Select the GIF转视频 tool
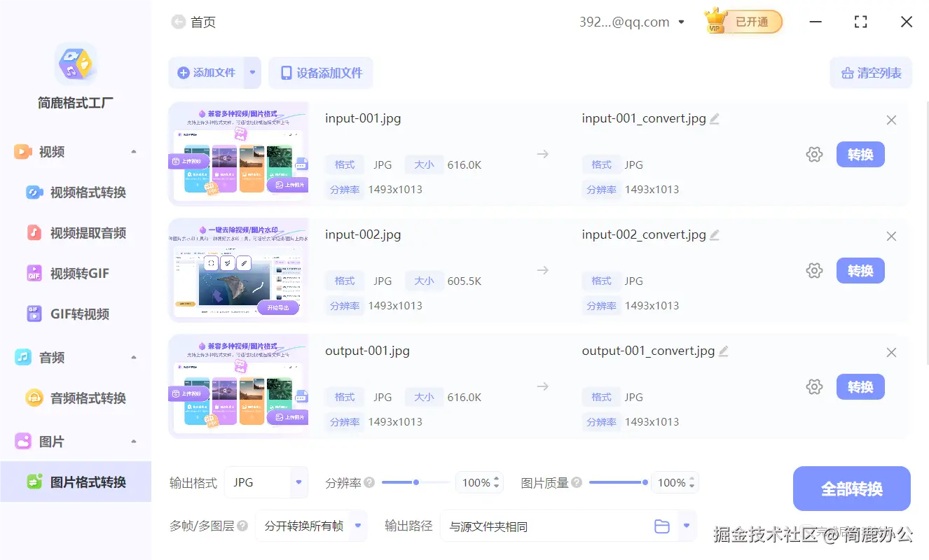 tap(74, 314)
